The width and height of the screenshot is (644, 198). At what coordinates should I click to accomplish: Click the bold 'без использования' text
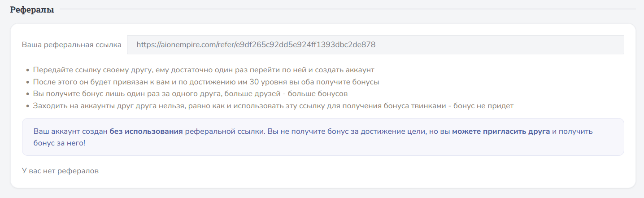pos(146,132)
